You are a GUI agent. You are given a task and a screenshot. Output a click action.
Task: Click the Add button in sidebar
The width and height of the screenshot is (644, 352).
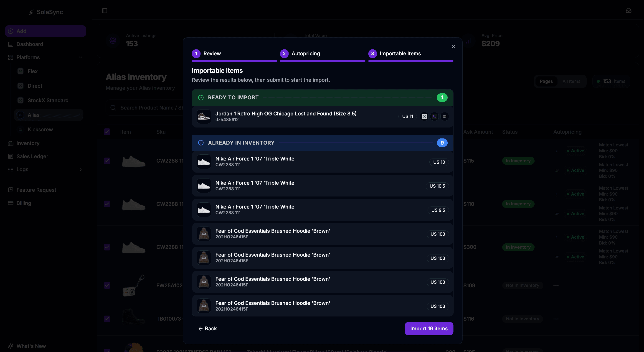coord(46,31)
